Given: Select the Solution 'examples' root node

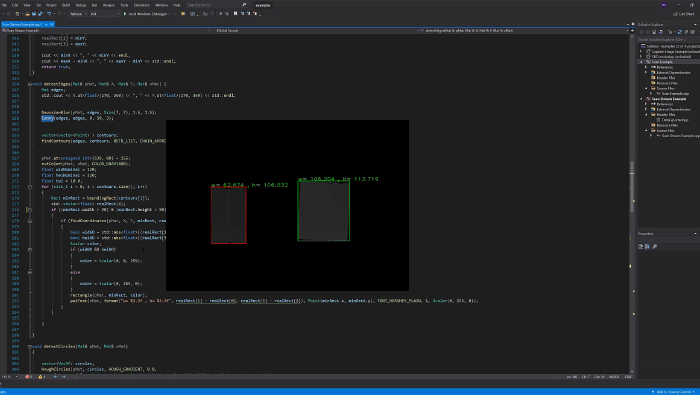Looking at the screenshot, I should (x=671, y=46).
